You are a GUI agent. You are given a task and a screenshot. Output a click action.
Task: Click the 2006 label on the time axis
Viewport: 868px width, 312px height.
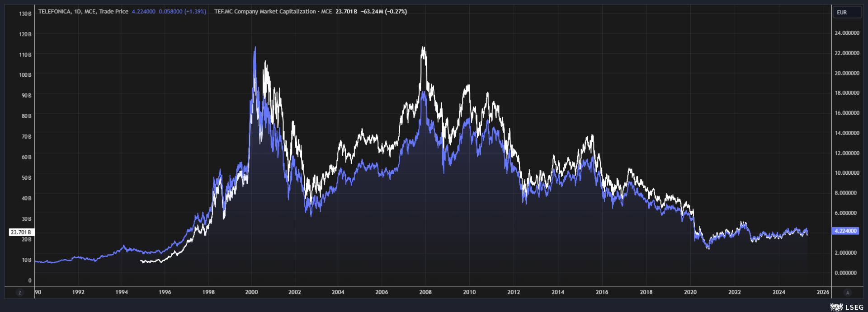(382, 292)
